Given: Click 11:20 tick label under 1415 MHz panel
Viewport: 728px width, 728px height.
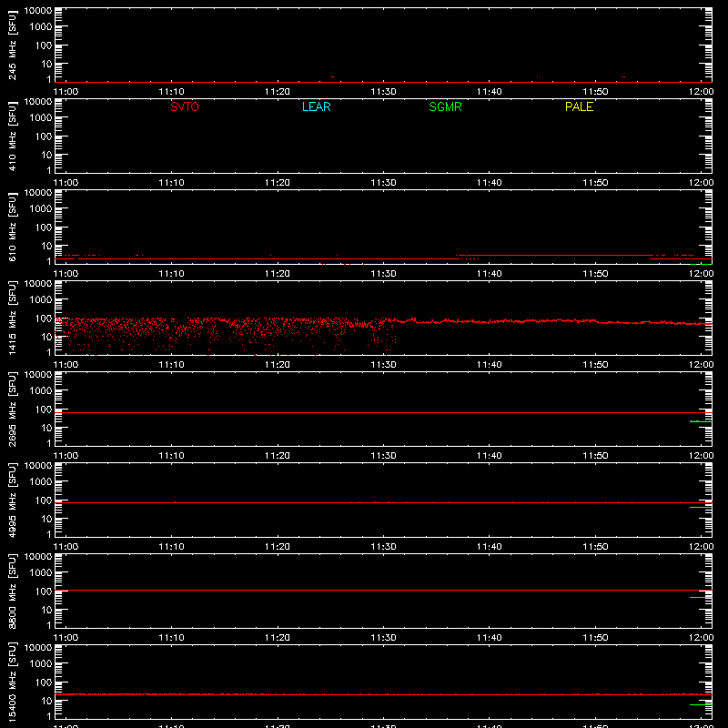Looking at the screenshot, I should tap(278, 365).
